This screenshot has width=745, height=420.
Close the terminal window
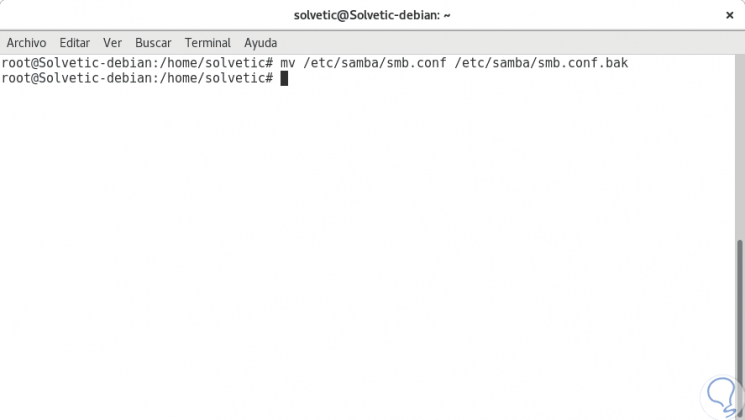click(x=729, y=15)
